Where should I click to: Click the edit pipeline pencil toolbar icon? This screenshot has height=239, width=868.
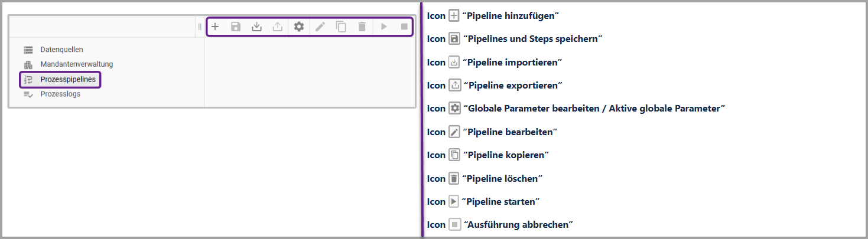click(x=320, y=27)
